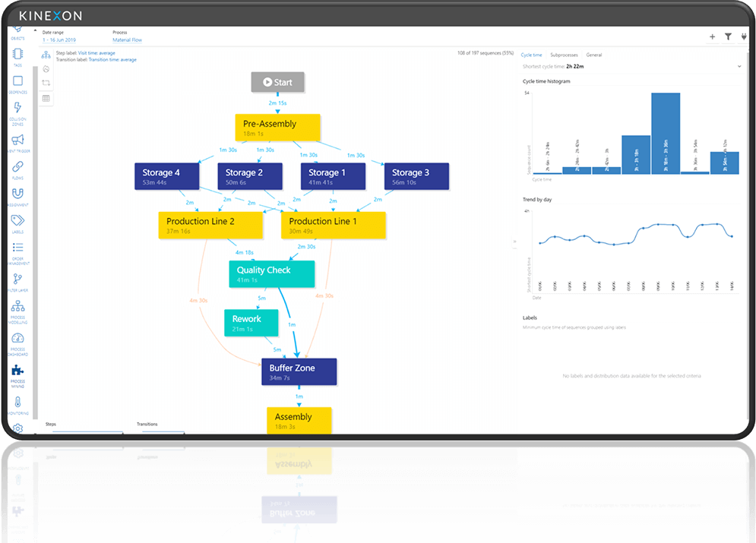Click the plus icon in top toolbar
The height and width of the screenshot is (543, 756).
(712, 36)
